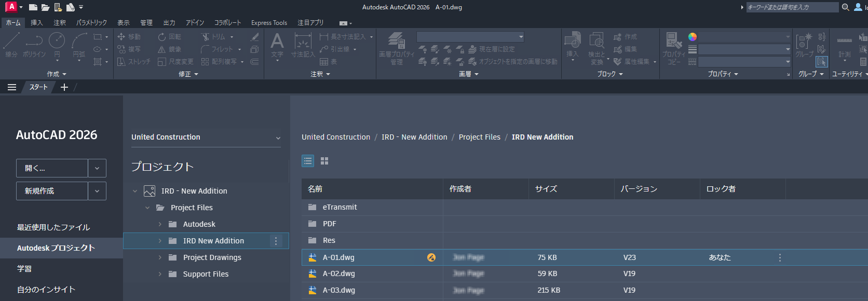
Task: Select the Polyline (ポリライン) tool
Action: pos(34,45)
